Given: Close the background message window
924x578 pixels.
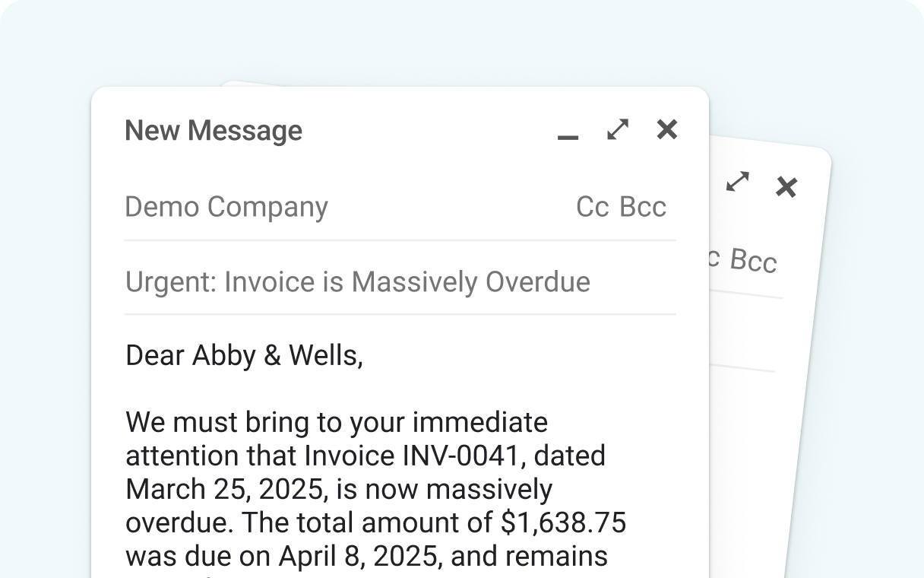Looking at the screenshot, I should pos(786,186).
